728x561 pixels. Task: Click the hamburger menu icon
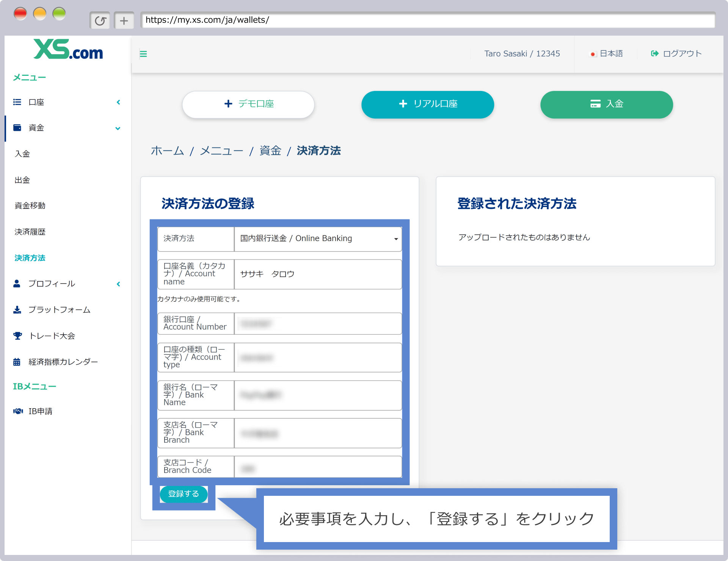pyautogui.click(x=143, y=54)
